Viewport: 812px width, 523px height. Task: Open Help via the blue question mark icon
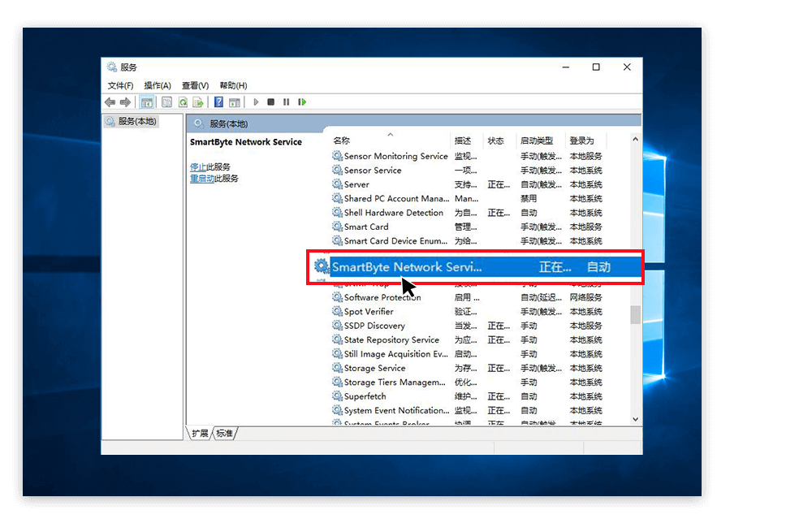[x=218, y=102]
